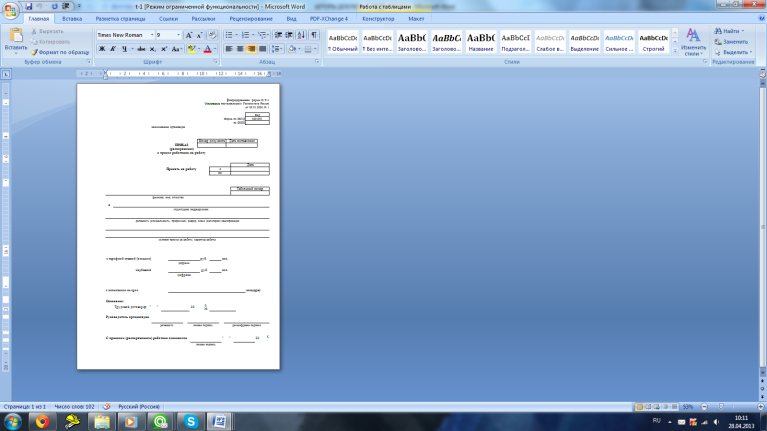The height and width of the screenshot is (431, 767).
Task: Open the Вставка ribbon tab
Action: (x=72, y=19)
